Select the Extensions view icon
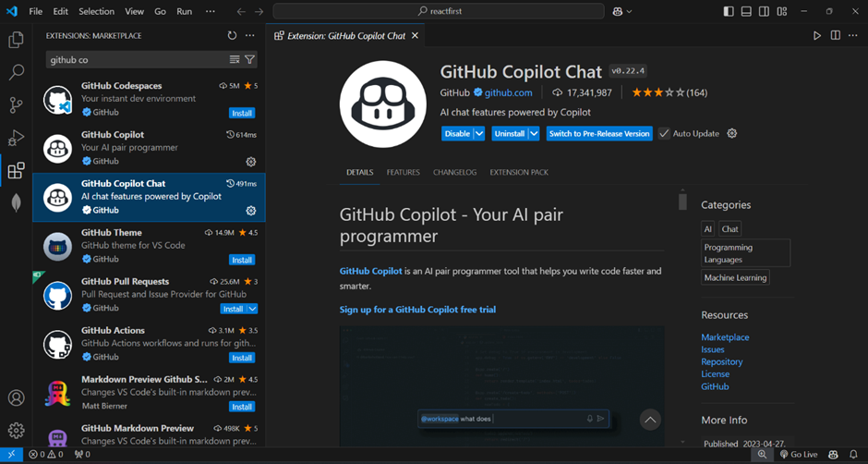This screenshot has width=868, height=464. pyautogui.click(x=16, y=170)
